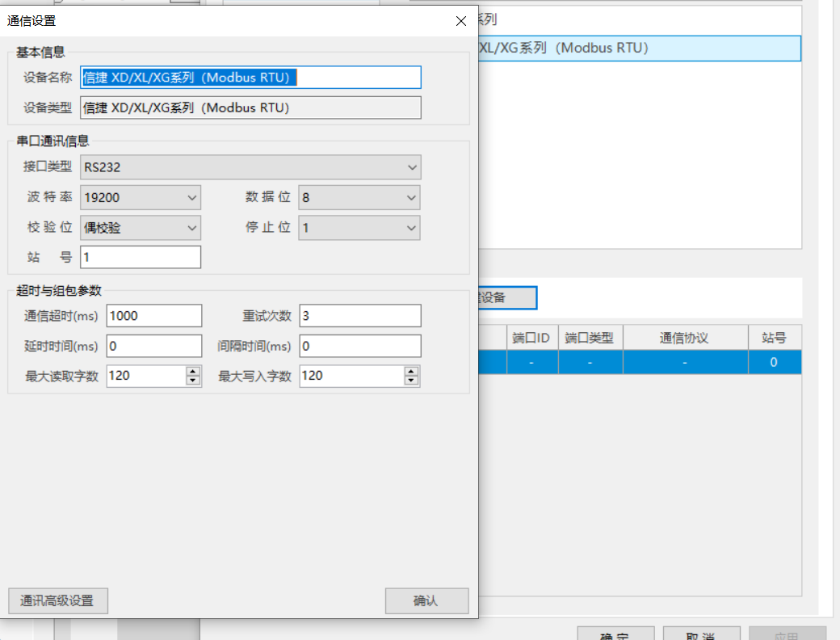Edit the 延时时间(ms) field
Image resolution: width=840 pixels, height=640 pixels.
[x=154, y=346]
